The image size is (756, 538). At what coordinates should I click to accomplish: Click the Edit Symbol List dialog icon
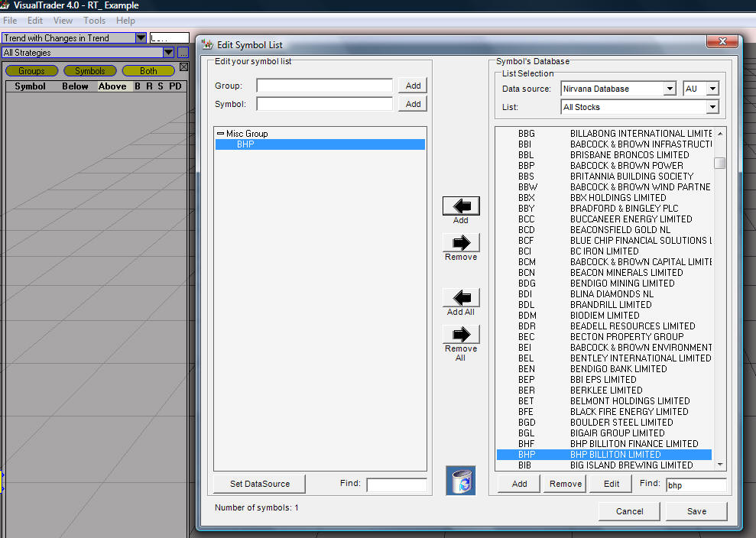click(207, 44)
